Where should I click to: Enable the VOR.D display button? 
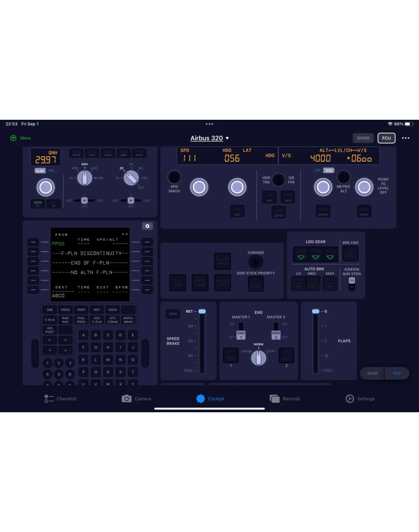(108, 154)
